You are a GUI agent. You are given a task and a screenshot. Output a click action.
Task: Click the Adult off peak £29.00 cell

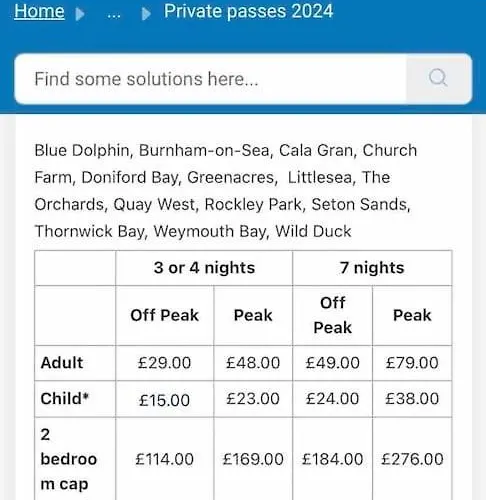coord(165,363)
